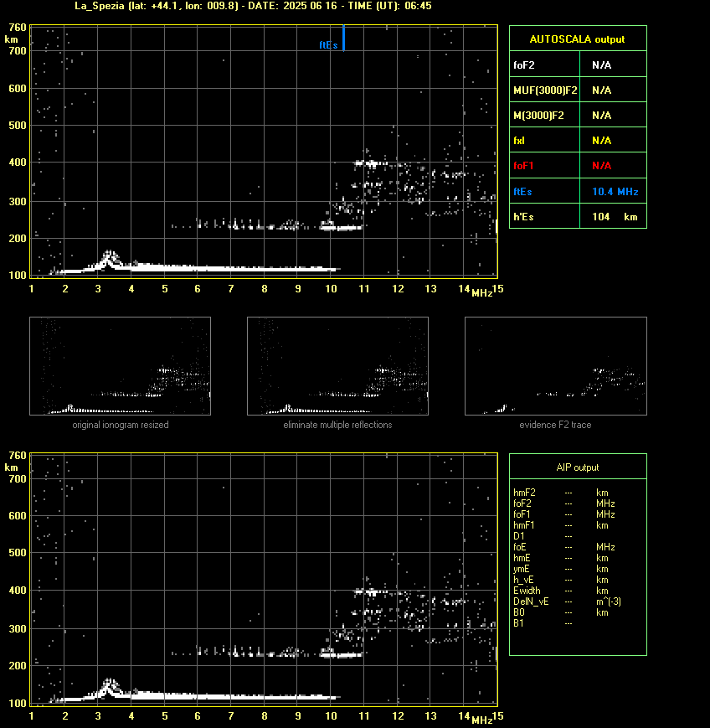Select the h'Es label
The image size is (710, 728).
pos(523,217)
